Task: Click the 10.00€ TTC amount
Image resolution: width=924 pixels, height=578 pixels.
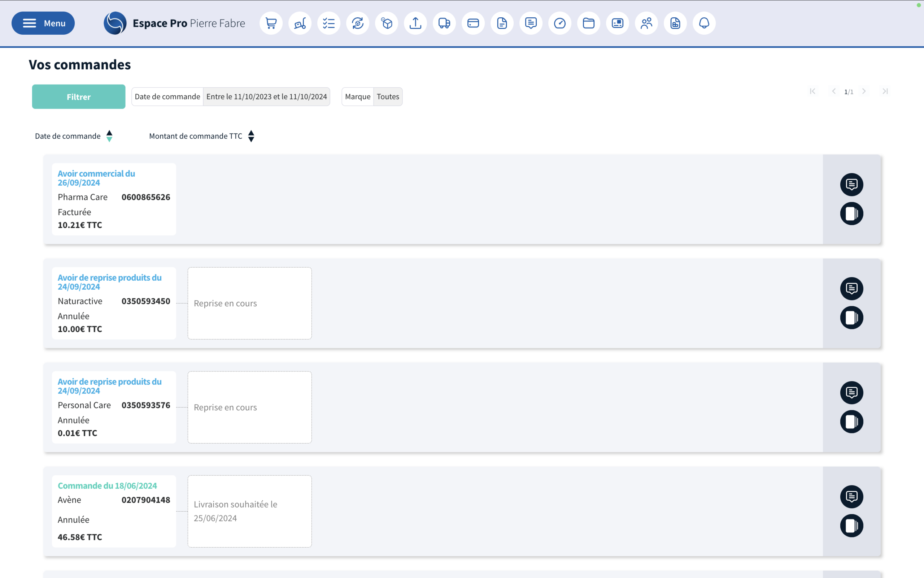Action: pyautogui.click(x=80, y=329)
